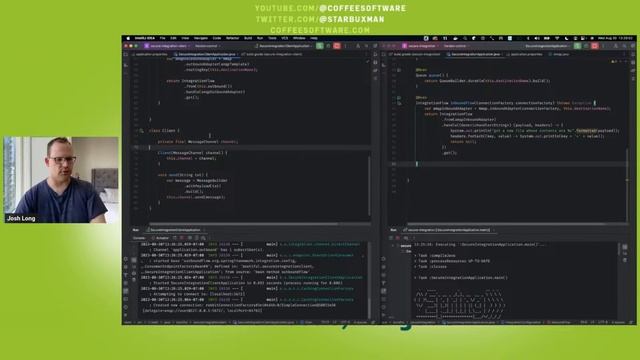Viewport: 640px width, 360px height.
Task: Open Project tool window icon in left window
Action: [126, 54]
